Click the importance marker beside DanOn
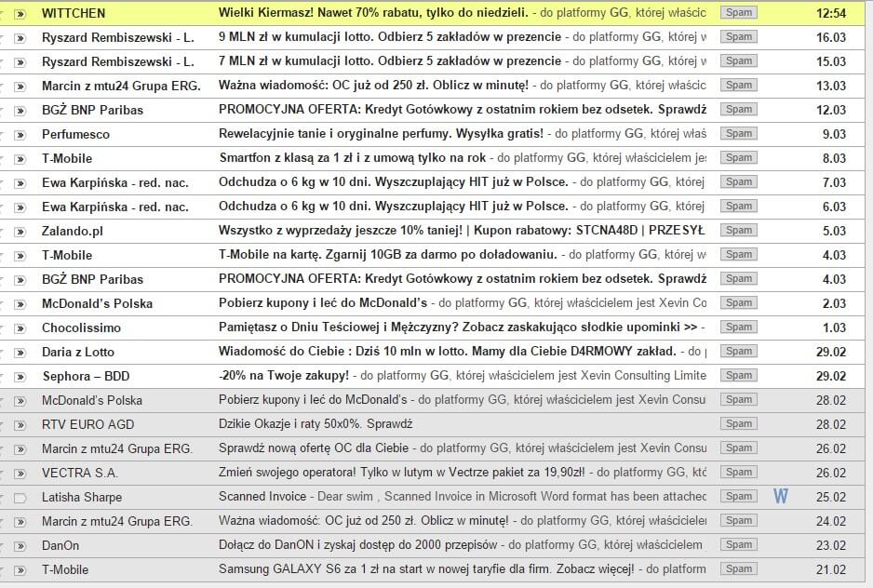 tap(20, 547)
